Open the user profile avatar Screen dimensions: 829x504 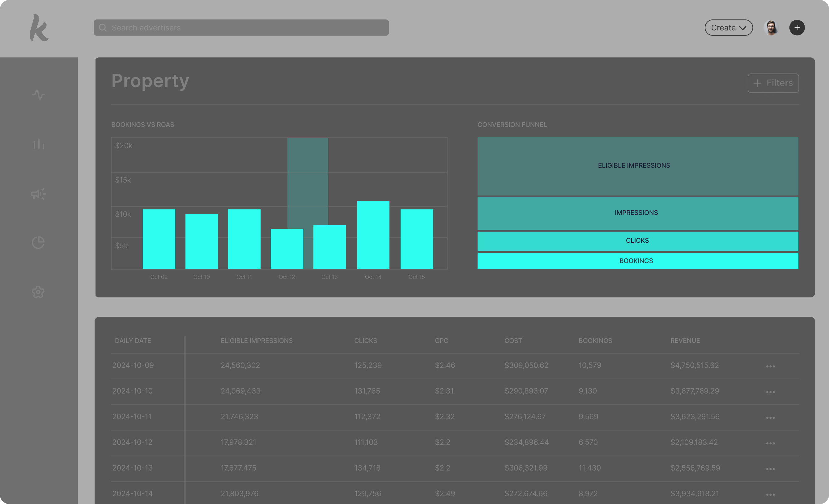(771, 27)
